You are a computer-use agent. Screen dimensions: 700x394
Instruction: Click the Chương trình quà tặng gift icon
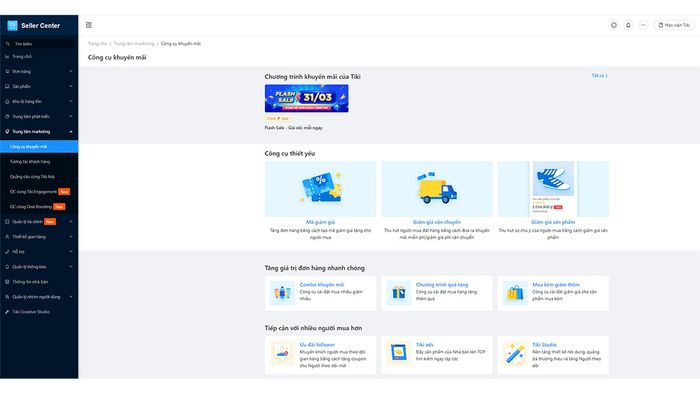click(398, 293)
